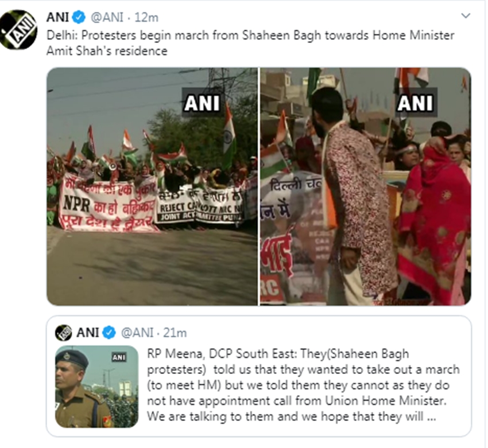Open the police officer thumbnail image

point(96,387)
